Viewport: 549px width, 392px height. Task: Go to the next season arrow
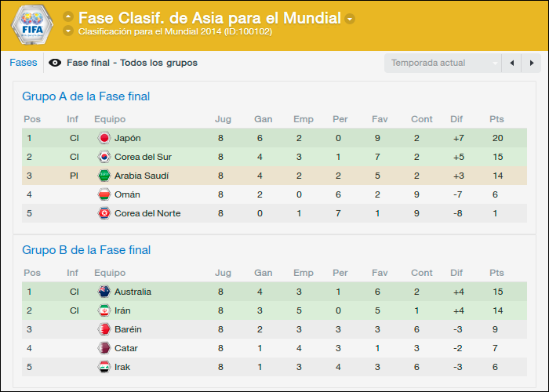tap(531, 63)
